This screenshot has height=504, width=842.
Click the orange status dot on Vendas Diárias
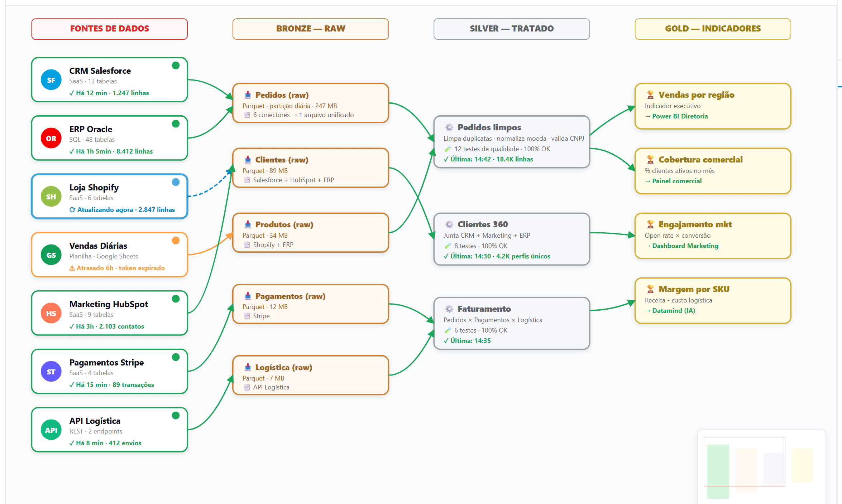click(x=176, y=240)
